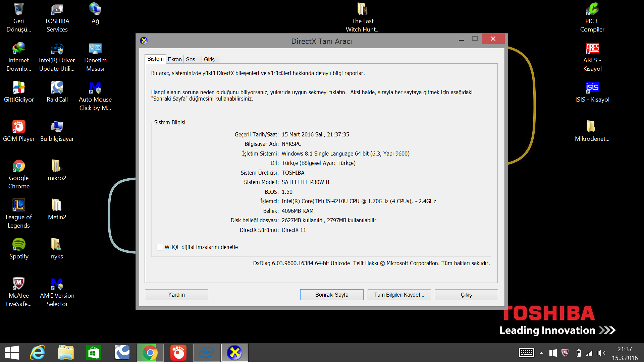This screenshot has height=362, width=644.
Task: Click the Çıkış button
Action: coord(466,295)
